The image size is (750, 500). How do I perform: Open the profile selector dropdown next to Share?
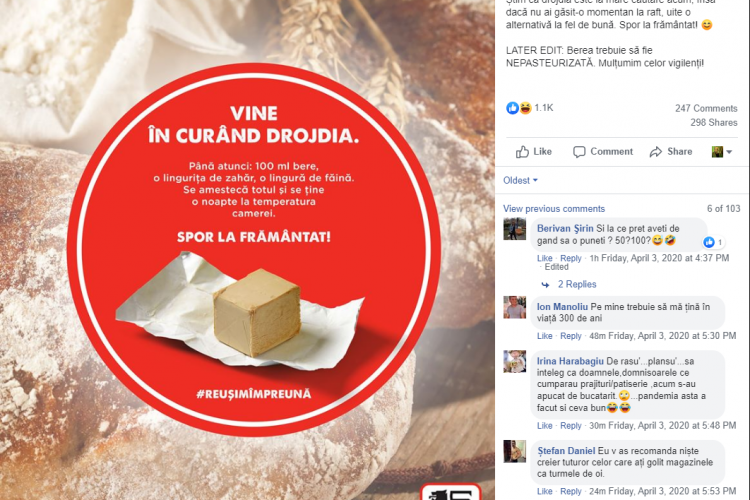click(x=722, y=152)
